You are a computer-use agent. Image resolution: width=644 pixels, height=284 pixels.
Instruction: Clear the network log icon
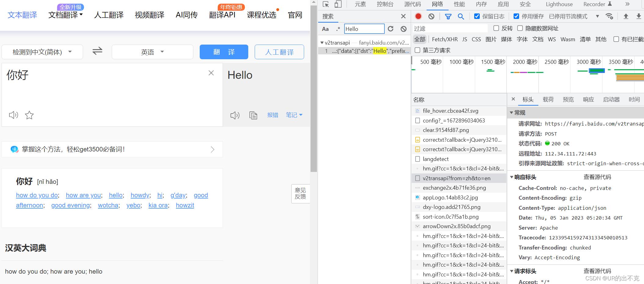(431, 16)
